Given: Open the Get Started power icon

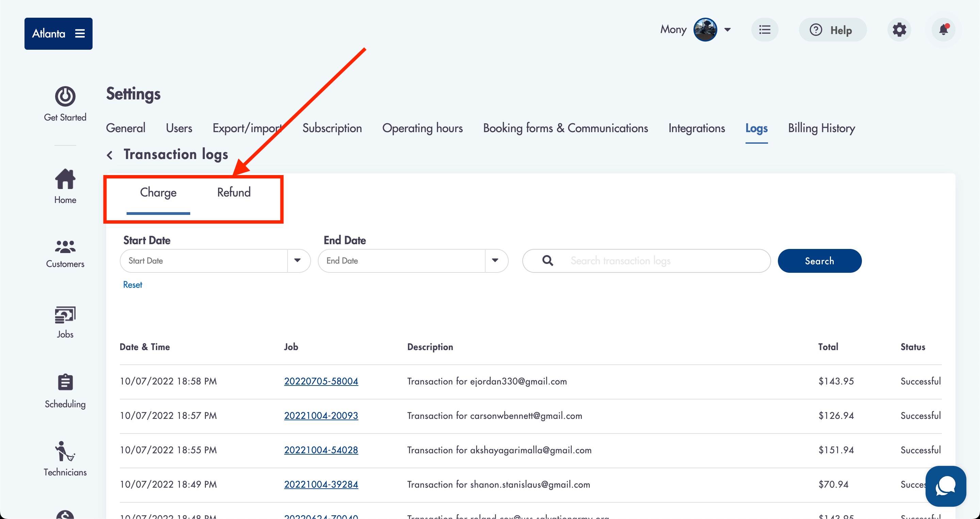Looking at the screenshot, I should click(65, 96).
